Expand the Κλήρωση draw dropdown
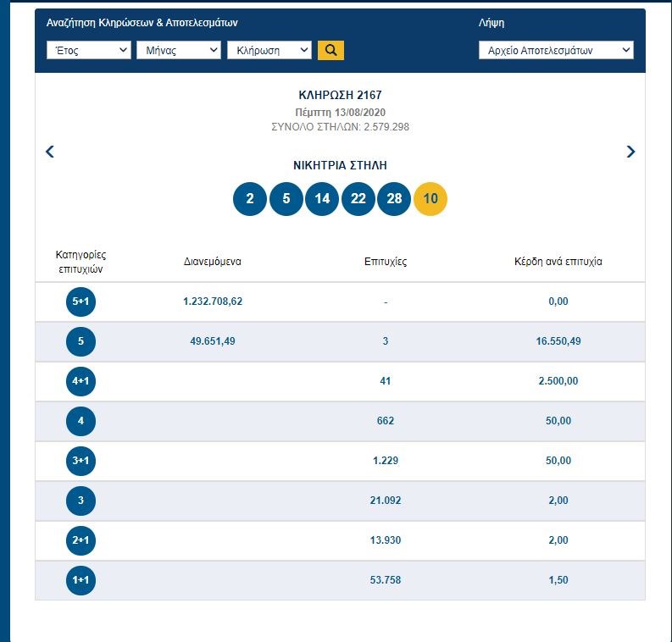Screen dimensions: 672x642 [269, 51]
